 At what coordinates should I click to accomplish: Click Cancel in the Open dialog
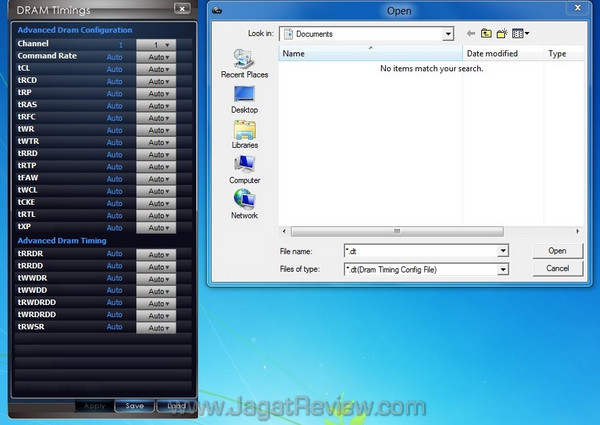[x=557, y=269]
